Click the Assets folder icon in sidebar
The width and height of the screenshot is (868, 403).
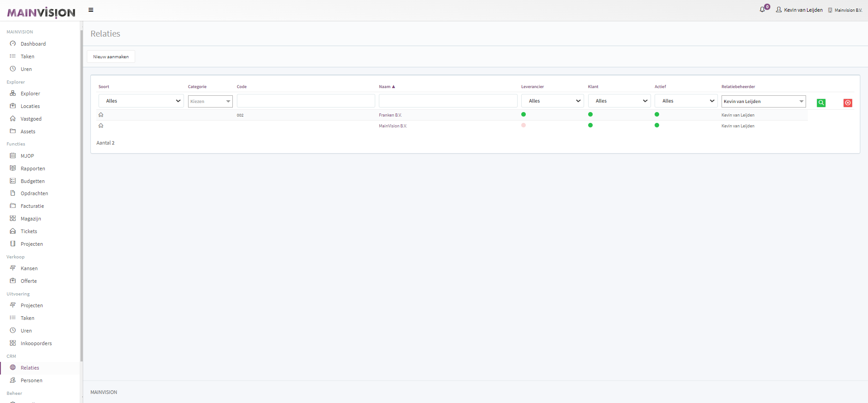[13, 131]
